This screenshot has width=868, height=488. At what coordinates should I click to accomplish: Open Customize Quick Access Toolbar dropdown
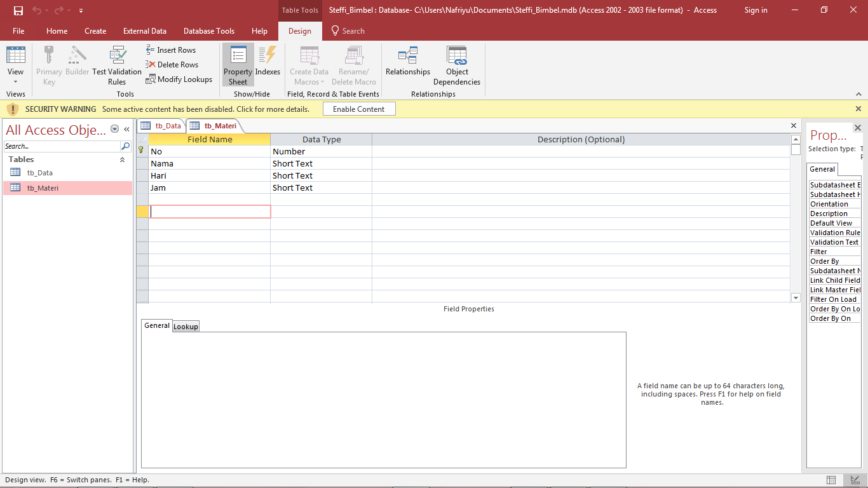[81, 11]
